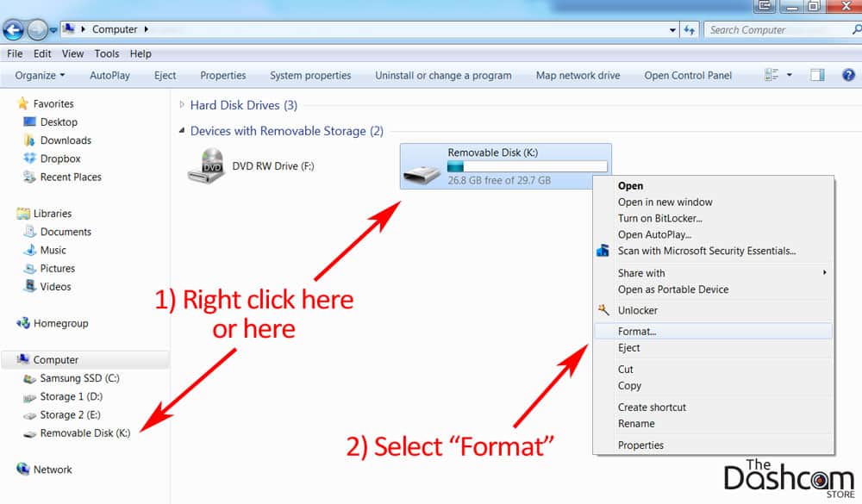
Task: Open Network in the navigation pane
Action: tap(52, 470)
